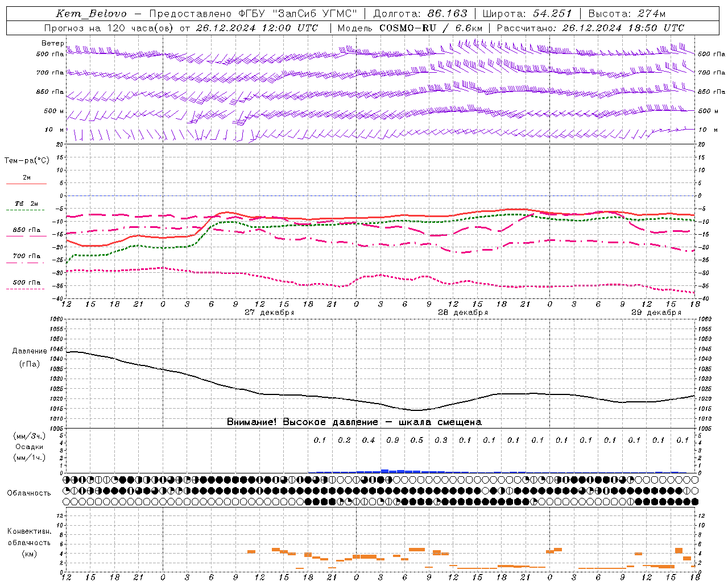
Task: Click right-side '10 м' wind level label
Action: 708,130
